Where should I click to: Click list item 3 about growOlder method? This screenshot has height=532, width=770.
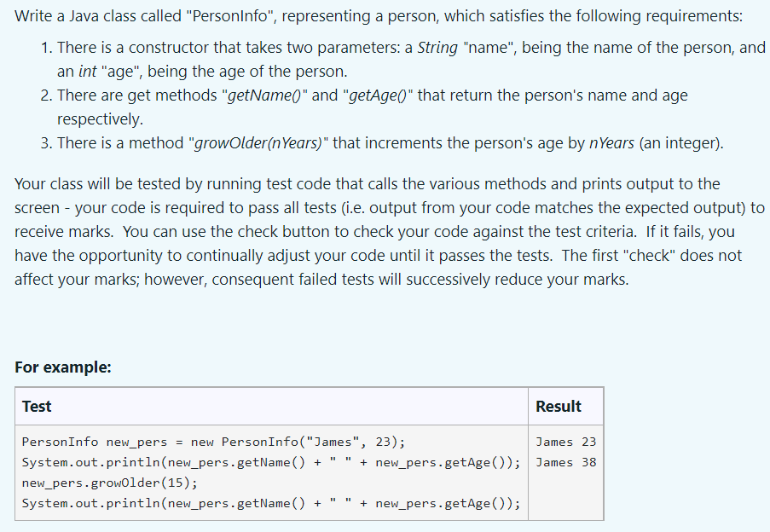pos(382,143)
